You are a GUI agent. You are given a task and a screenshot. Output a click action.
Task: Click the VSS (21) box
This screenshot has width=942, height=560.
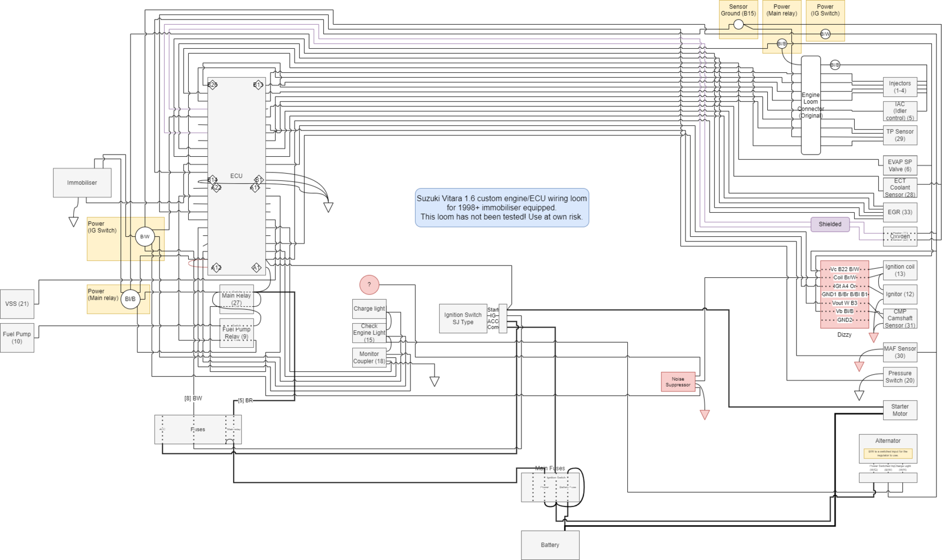pyautogui.click(x=17, y=304)
